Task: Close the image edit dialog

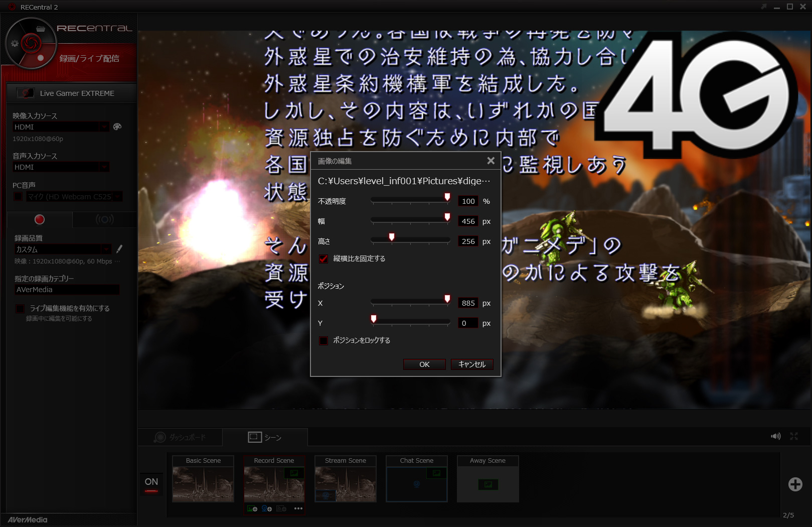Action: [491, 161]
